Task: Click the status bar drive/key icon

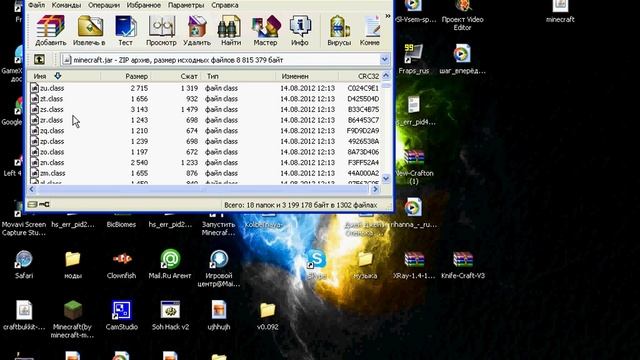Action: (x=38, y=204)
